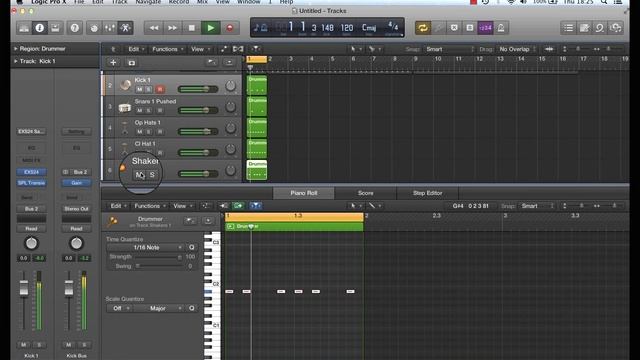Open the Loop Browser button
The height and width of the screenshot is (360, 640).
point(600,28)
